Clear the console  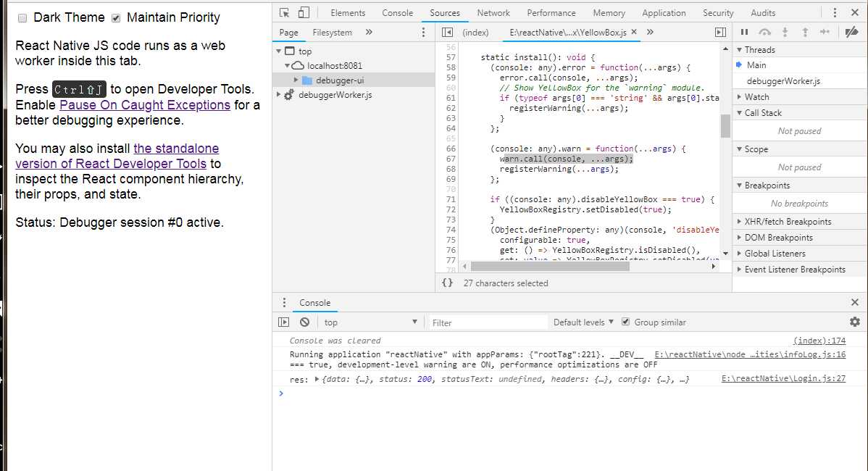tap(304, 322)
